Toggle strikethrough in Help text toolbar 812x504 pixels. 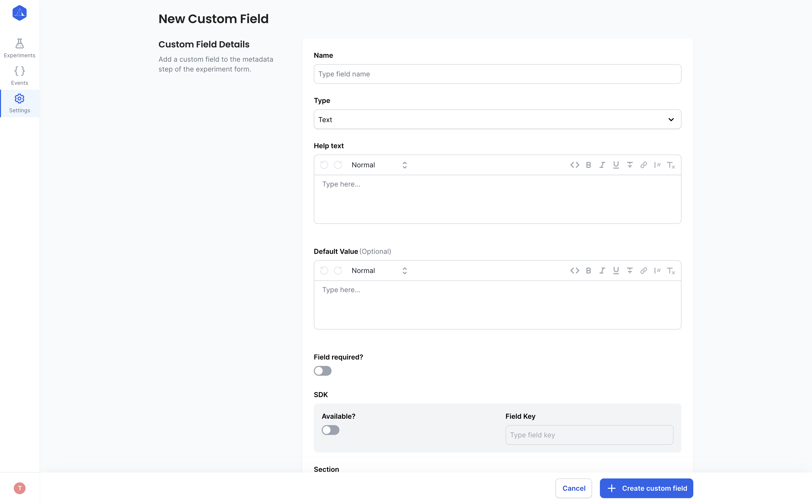pos(630,165)
